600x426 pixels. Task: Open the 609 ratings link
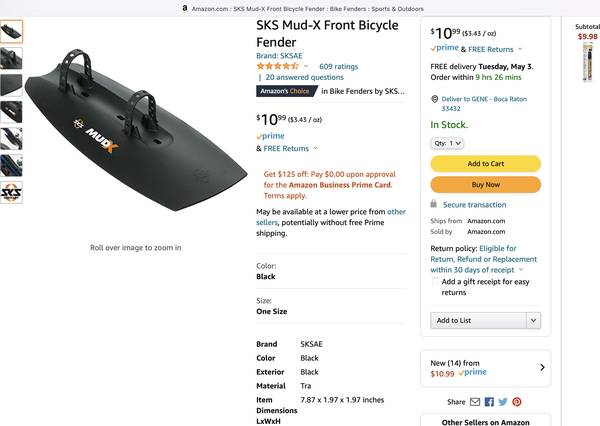[338, 66]
